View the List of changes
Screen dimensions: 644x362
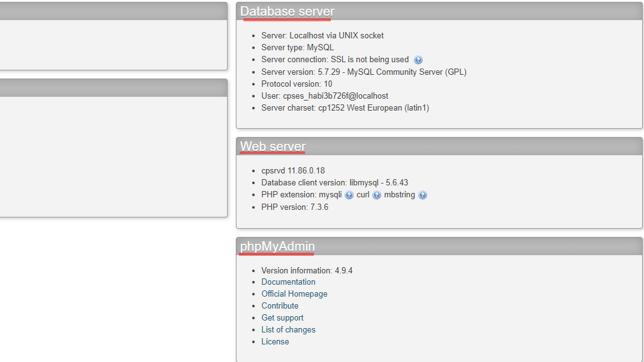coord(288,329)
